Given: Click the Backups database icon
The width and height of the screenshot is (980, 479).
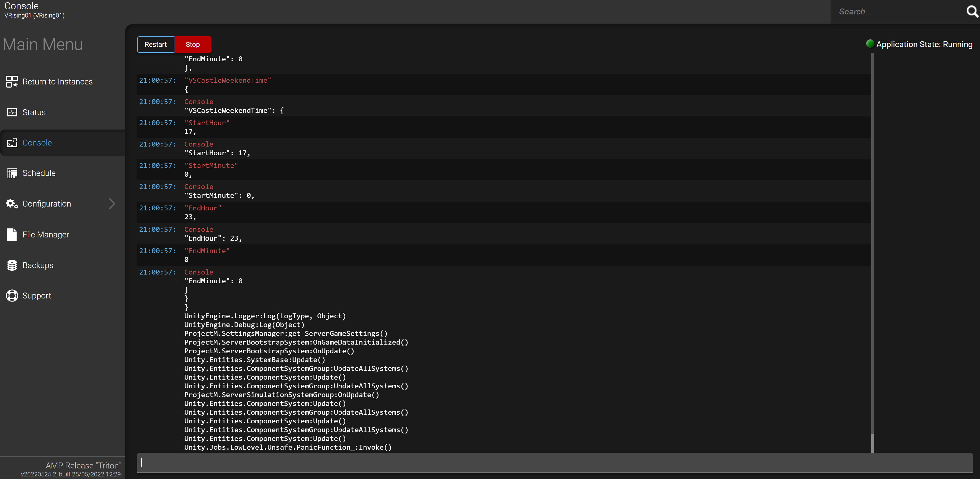Looking at the screenshot, I should (x=12, y=265).
